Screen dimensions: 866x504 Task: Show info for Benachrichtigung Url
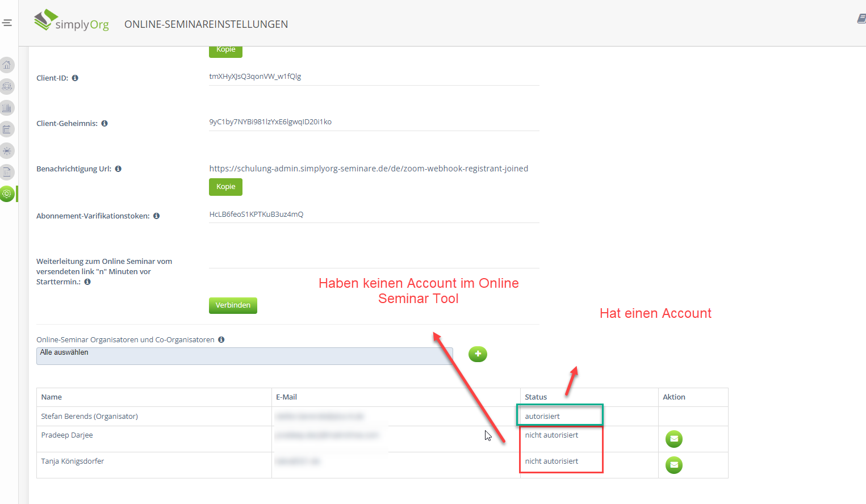[118, 169]
